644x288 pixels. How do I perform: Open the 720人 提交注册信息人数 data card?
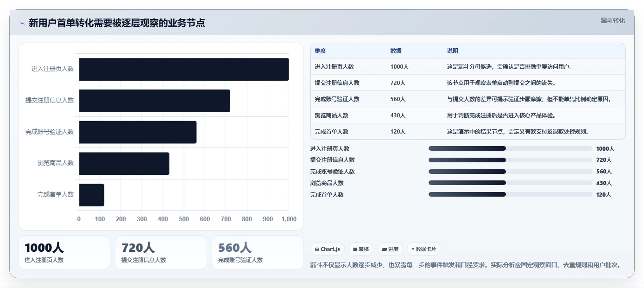pos(161,252)
